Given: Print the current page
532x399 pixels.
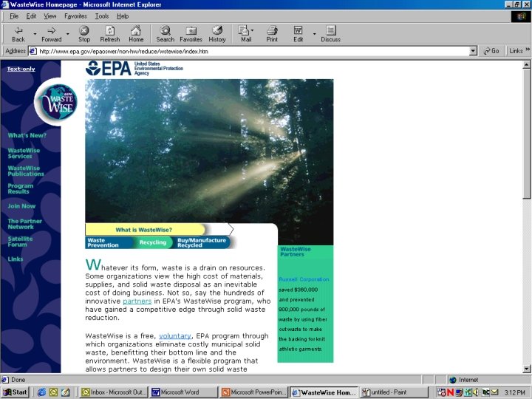Looking at the screenshot, I should point(272,34).
